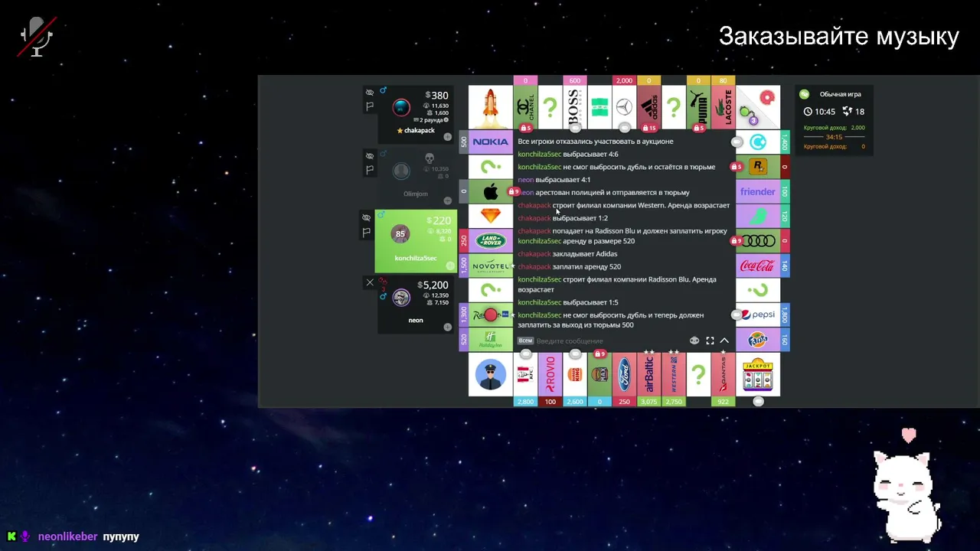Select the Rovio property cell
This screenshot has height=551, width=980.
[x=550, y=374]
